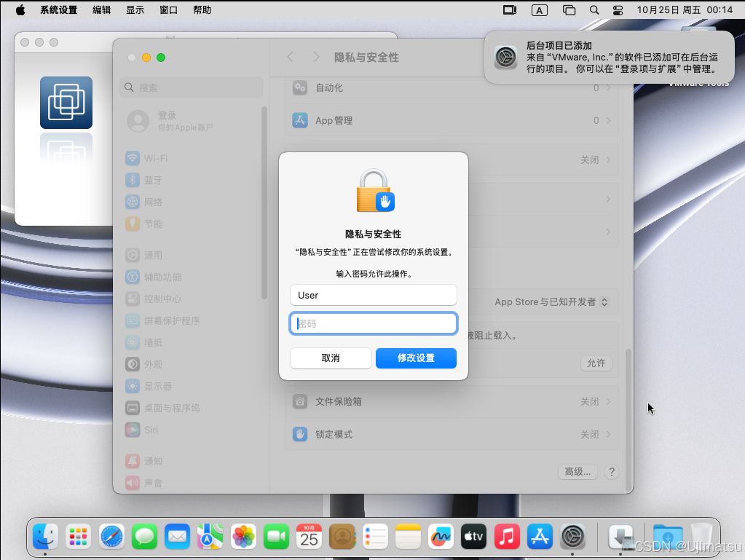Open FaceTime from the Dock
Viewport: 745px width, 560px height.
(276, 536)
